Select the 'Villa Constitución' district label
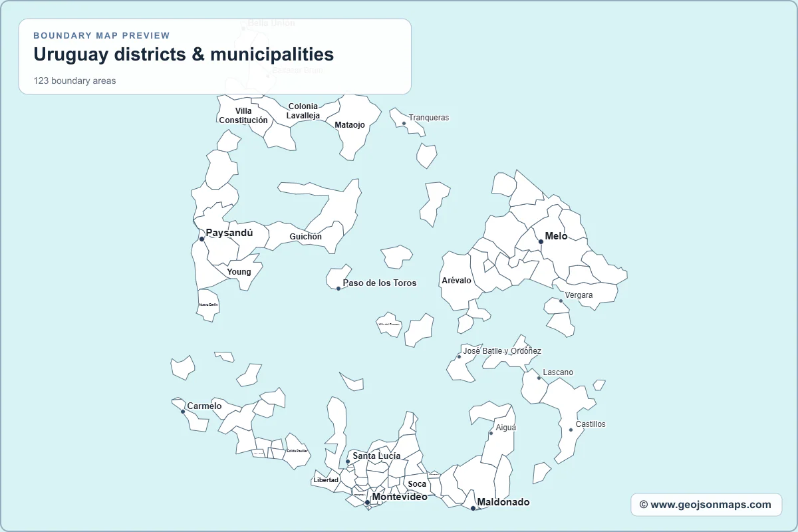Viewport: 798px width, 532px height. 243,116
